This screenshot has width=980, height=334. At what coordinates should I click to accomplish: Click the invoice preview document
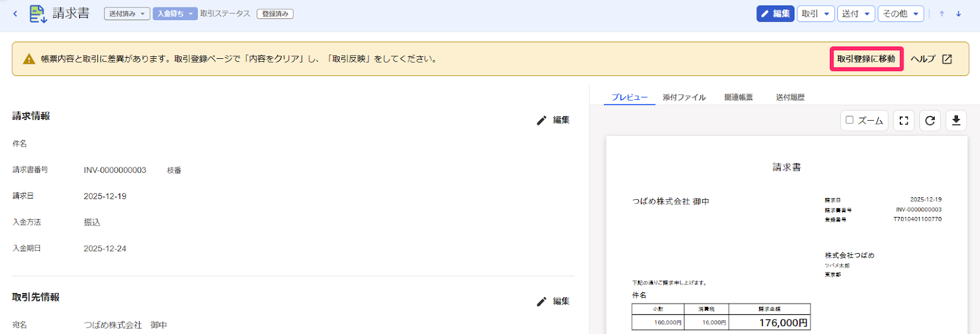point(786,235)
